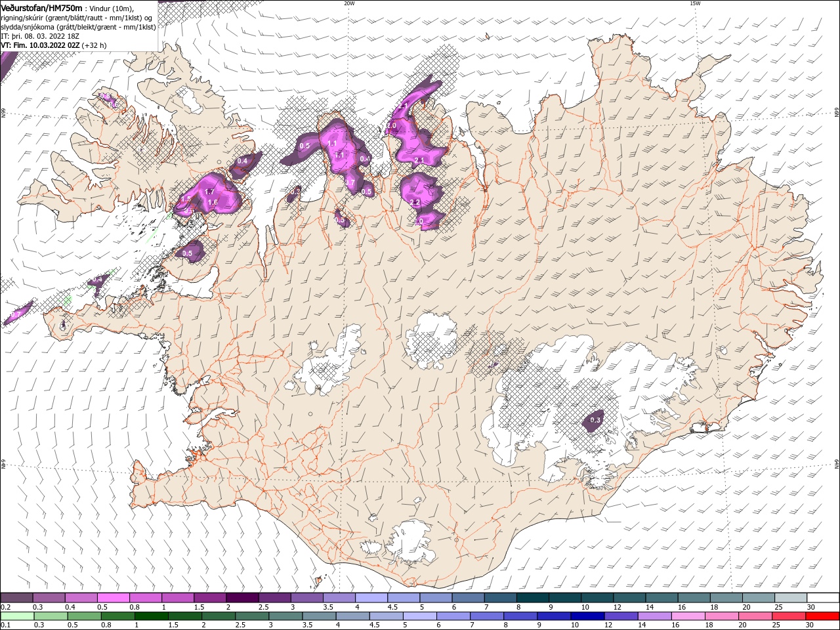Click the 2.2 precipitation value label
This screenshot has width=840, height=630.
[x=415, y=202]
